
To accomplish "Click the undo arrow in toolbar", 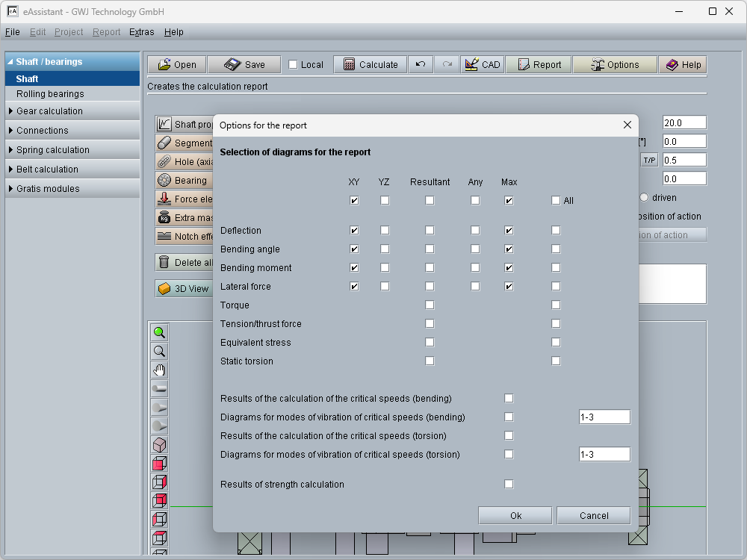I will point(421,65).
